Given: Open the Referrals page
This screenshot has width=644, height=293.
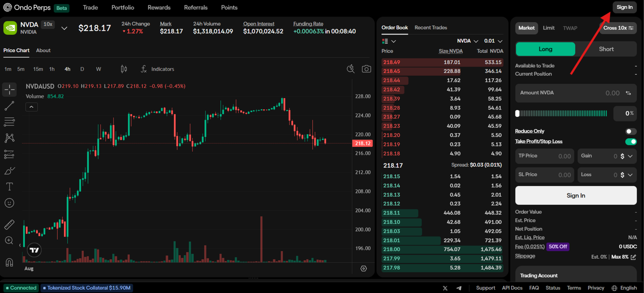Looking at the screenshot, I should (196, 8).
